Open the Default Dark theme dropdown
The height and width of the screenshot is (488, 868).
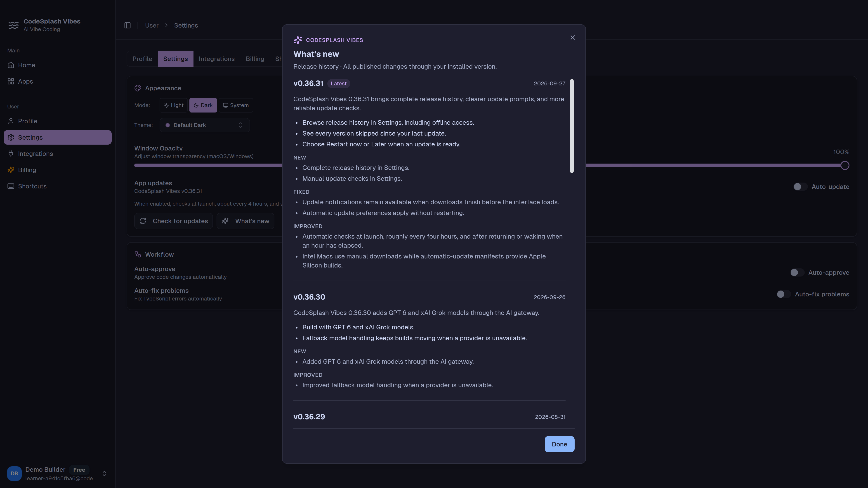205,125
